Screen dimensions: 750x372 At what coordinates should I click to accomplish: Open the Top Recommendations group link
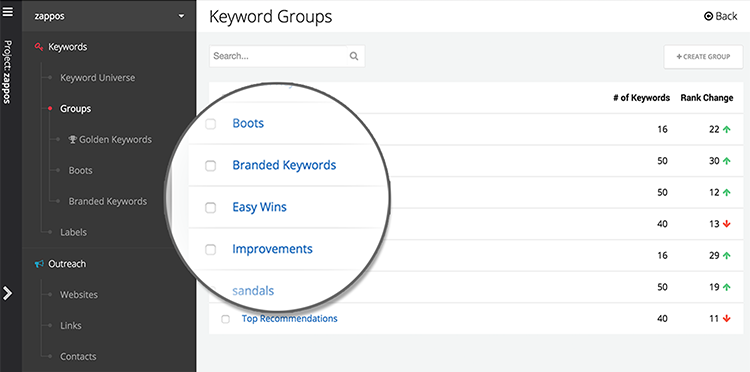(289, 318)
